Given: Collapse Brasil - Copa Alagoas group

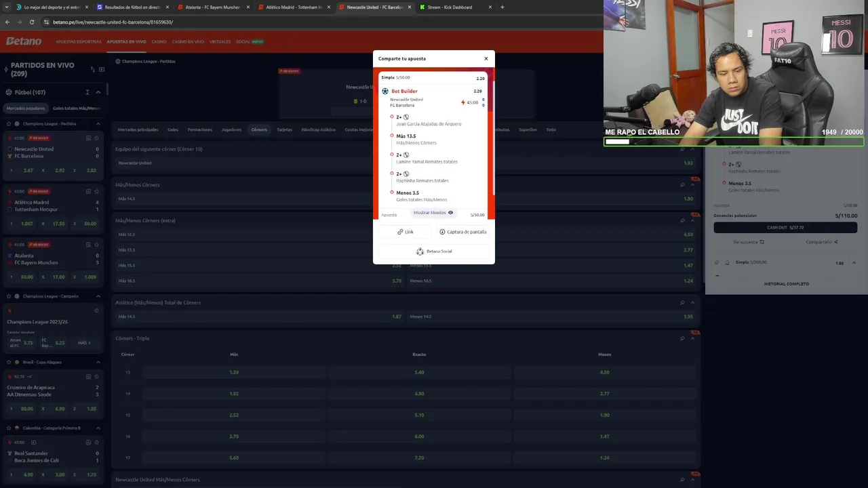Looking at the screenshot, I should (98, 362).
